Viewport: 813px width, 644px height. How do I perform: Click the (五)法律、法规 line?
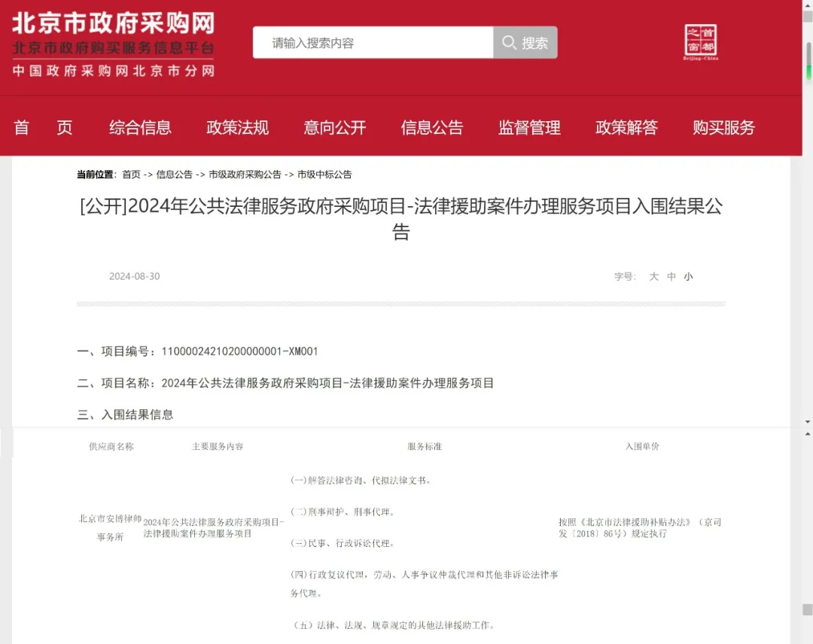[394, 625]
